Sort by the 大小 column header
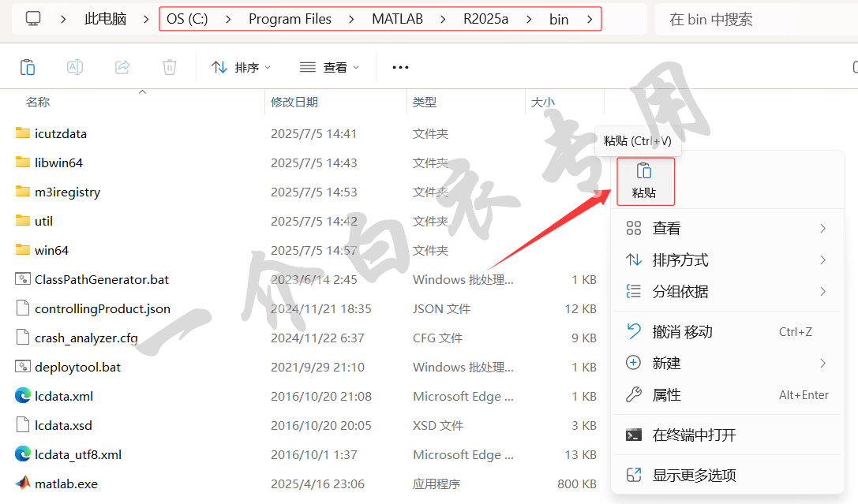This screenshot has height=504, width=858. click(543, 103)
